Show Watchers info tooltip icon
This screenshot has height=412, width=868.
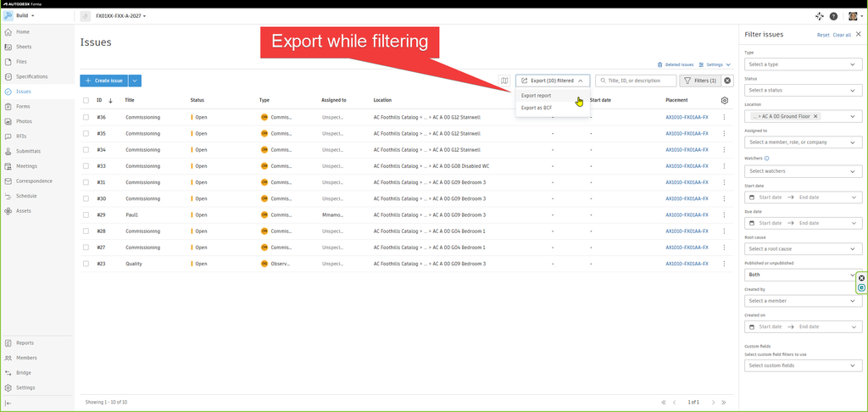[x=766, y=159]
